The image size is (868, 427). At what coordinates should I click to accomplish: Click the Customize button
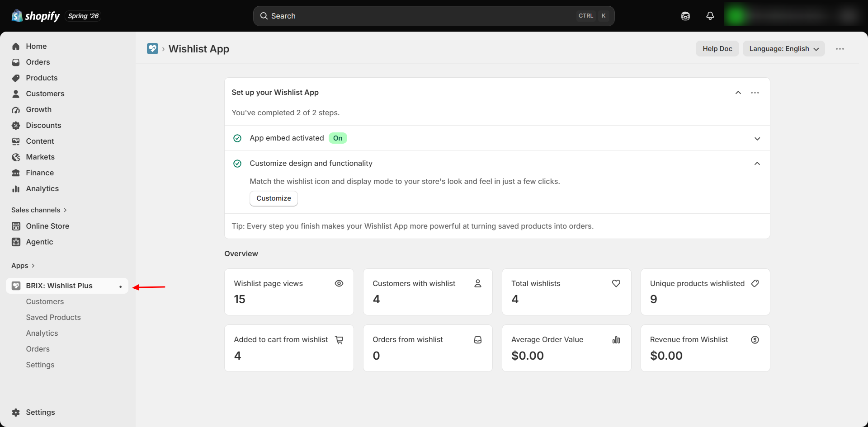coord(274,198)
